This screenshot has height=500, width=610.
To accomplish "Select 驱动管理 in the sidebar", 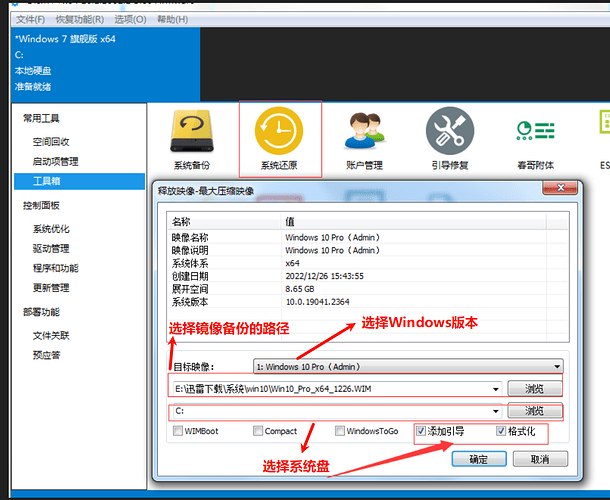I will click(51, 248).
